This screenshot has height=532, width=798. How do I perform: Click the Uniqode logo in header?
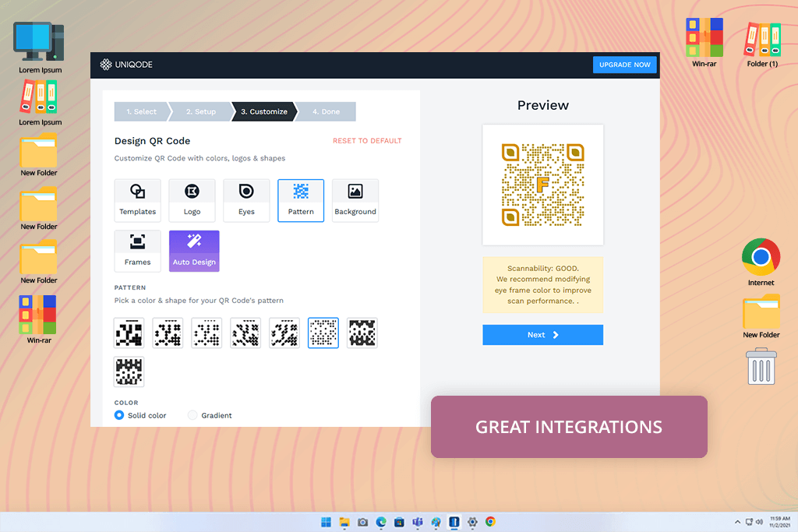pyautogui.click(x=126, y=65)
